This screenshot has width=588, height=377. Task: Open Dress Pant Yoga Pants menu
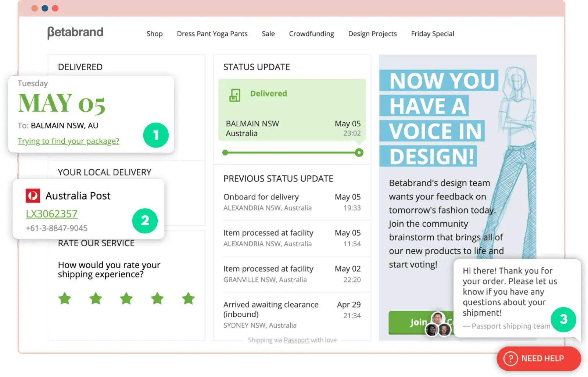212,34
